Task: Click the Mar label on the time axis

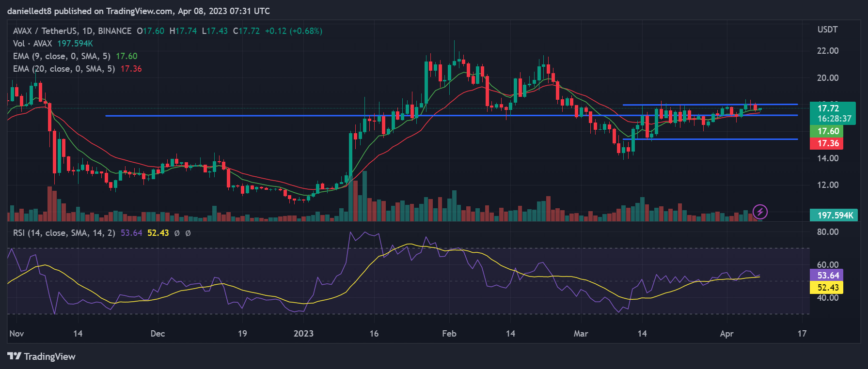Action: (581, 334)
